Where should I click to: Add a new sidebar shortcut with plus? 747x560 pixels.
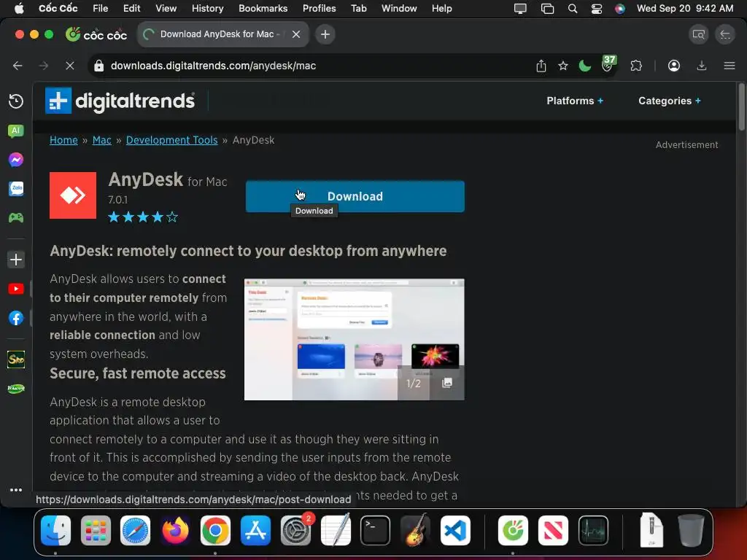click(16, 260)
